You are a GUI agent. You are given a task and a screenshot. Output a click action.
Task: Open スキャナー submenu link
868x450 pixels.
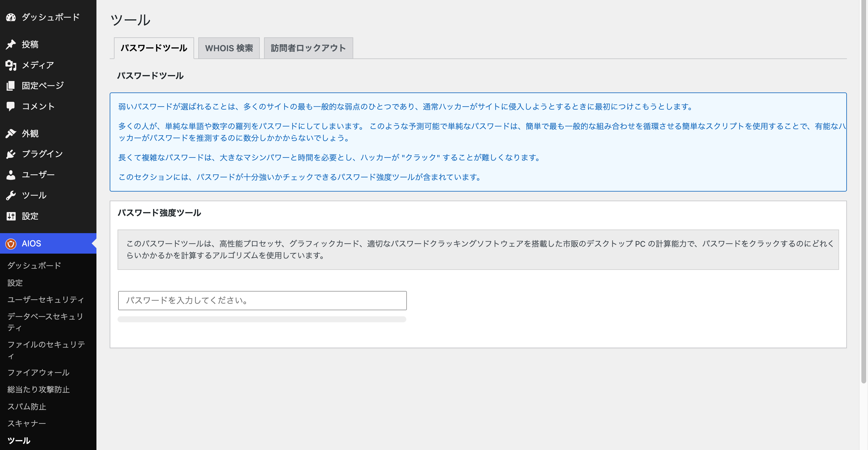pyautogui.click(x=27, y=423)
